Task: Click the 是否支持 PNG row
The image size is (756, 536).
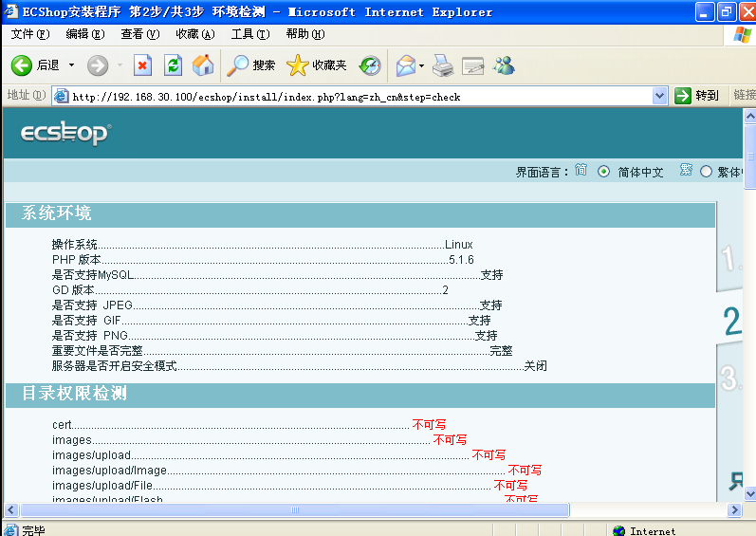Action: (x=274, y=336)
